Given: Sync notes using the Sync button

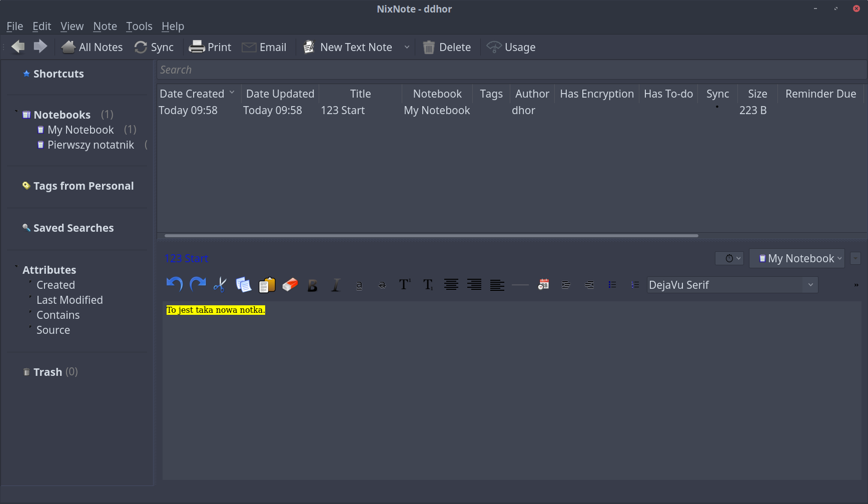Looking at the screenshot, I should point(154,47).
